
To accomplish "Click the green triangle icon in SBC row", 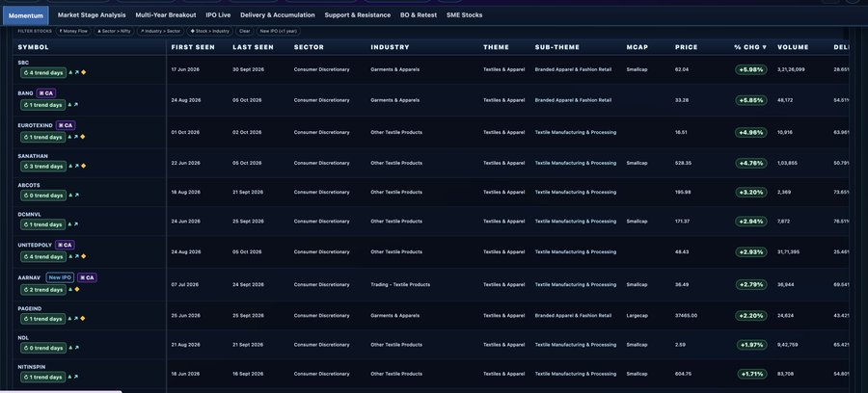I will (69, 72).
